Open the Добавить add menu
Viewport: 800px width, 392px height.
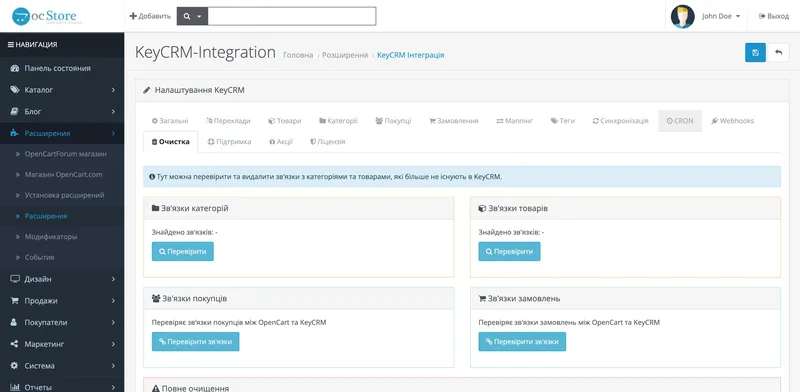coord(150,16)
